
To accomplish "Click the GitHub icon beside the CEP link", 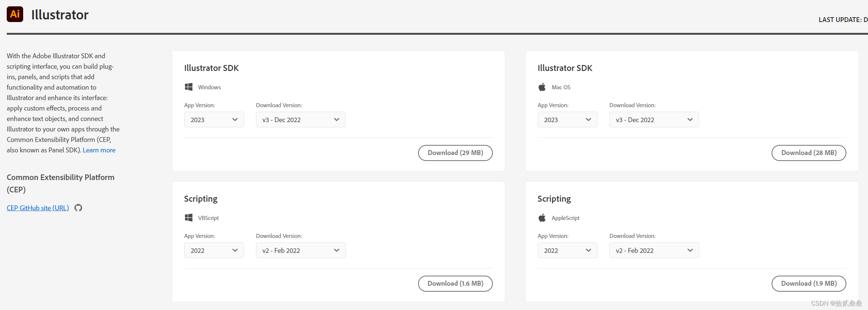I will tap(78, 208).
